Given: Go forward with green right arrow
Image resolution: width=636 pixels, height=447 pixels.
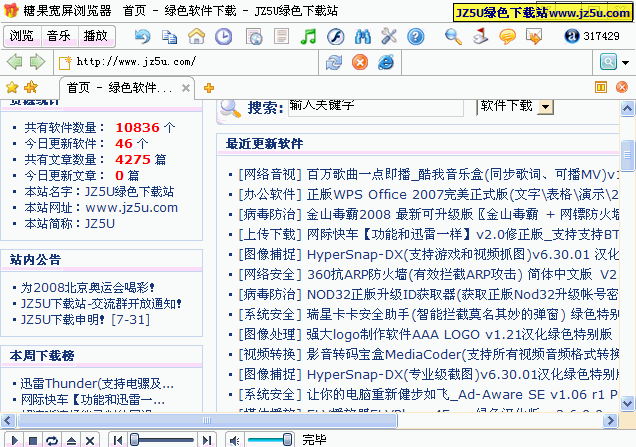Looking at the screenshot, I should click(x=38, y=62).
